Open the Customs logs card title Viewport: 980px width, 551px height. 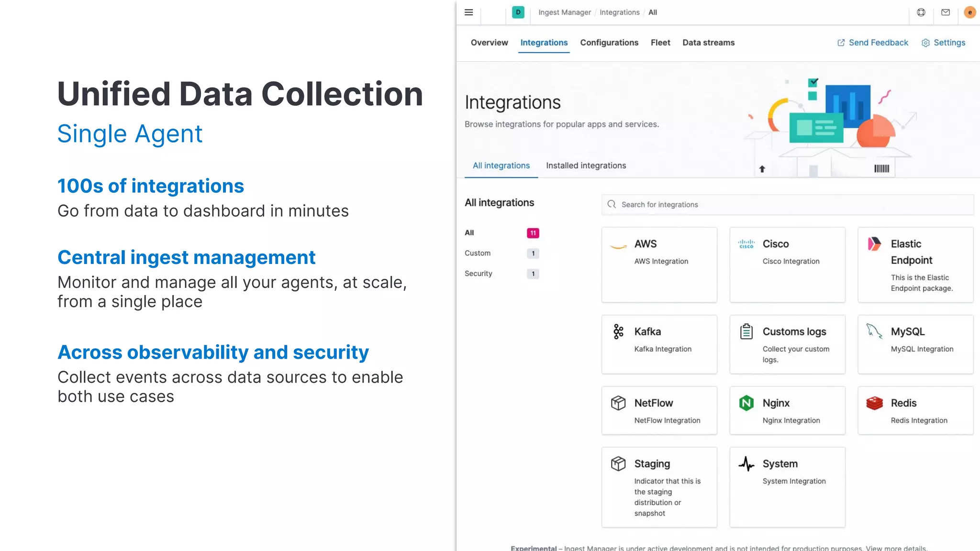(x=794, y=331)
